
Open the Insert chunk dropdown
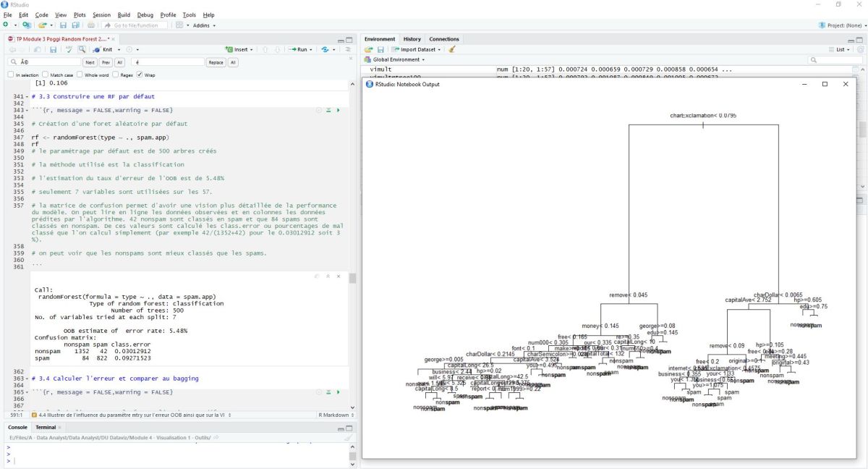tap(240, 50)
